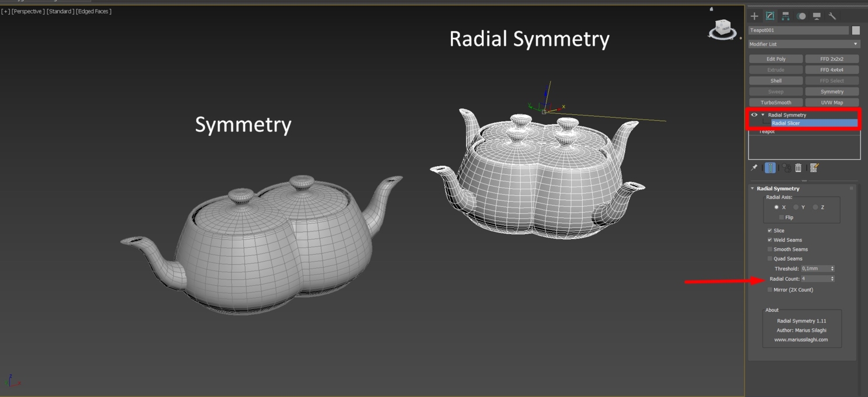The image size is (868, 397).
Task: Click the Pin Stack icon
Action: (754, 168)
